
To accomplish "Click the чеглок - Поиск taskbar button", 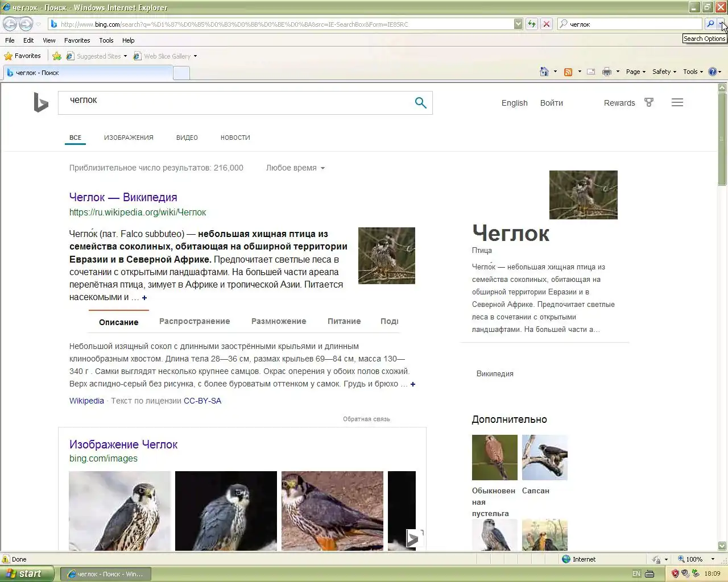I will tap(106, 574).
